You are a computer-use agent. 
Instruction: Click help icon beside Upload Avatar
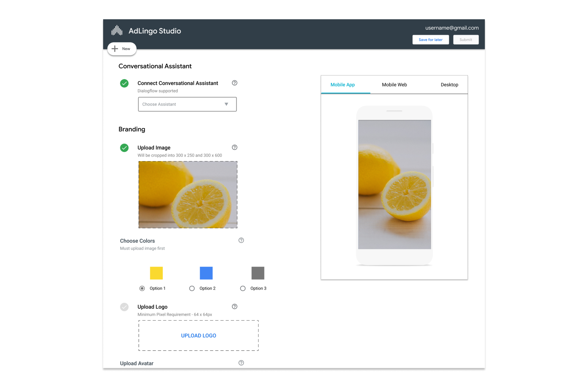[x=241, y=363]
